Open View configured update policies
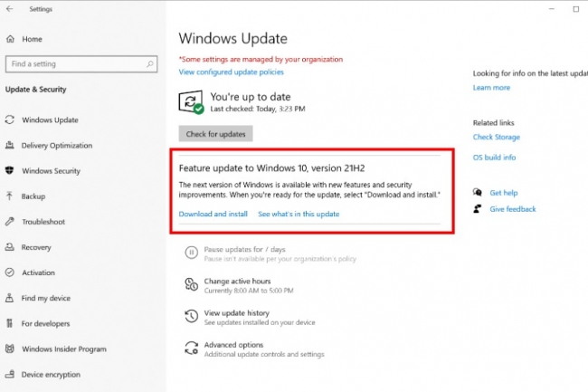Image resolution: width=588 pixels, height=392 pixels. (x=231, y=72)
